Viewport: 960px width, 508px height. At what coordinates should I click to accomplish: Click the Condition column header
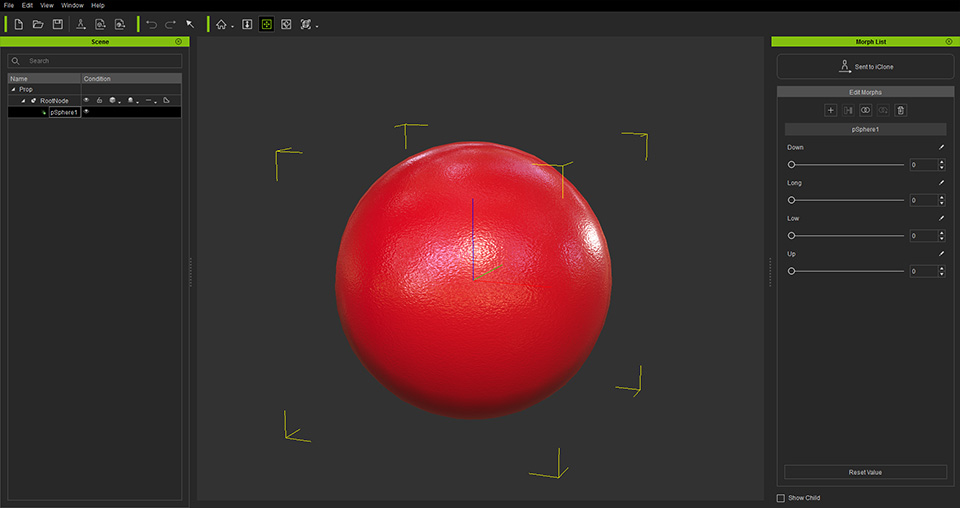pos(132,78)
